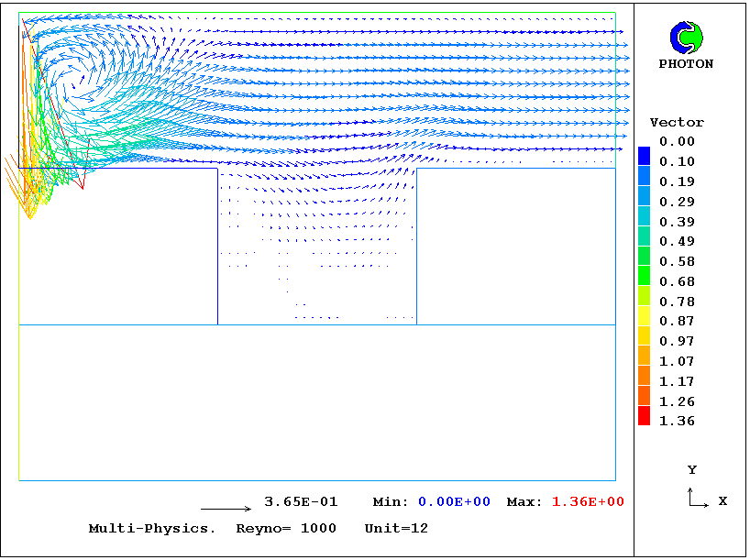Click the PHOTON logo icon
Viewport: 750px width, 560px height.
point(686,37)
